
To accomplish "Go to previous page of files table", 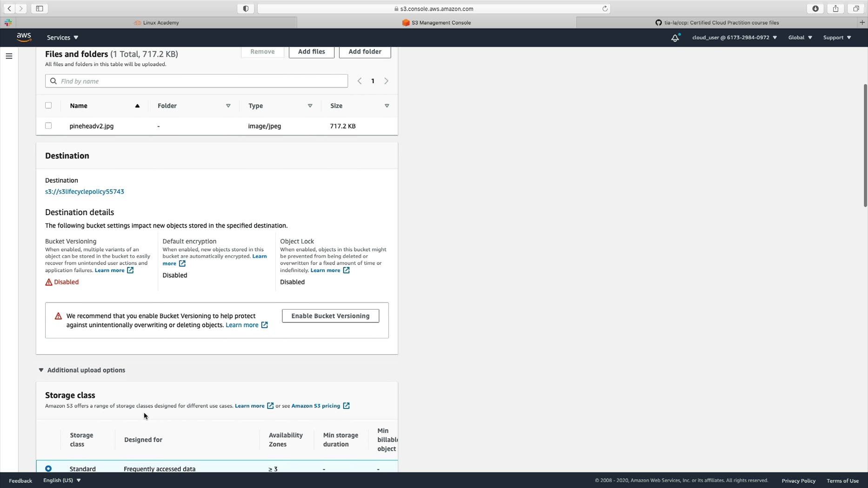I will pyautogui.click(x=360, y=81).
